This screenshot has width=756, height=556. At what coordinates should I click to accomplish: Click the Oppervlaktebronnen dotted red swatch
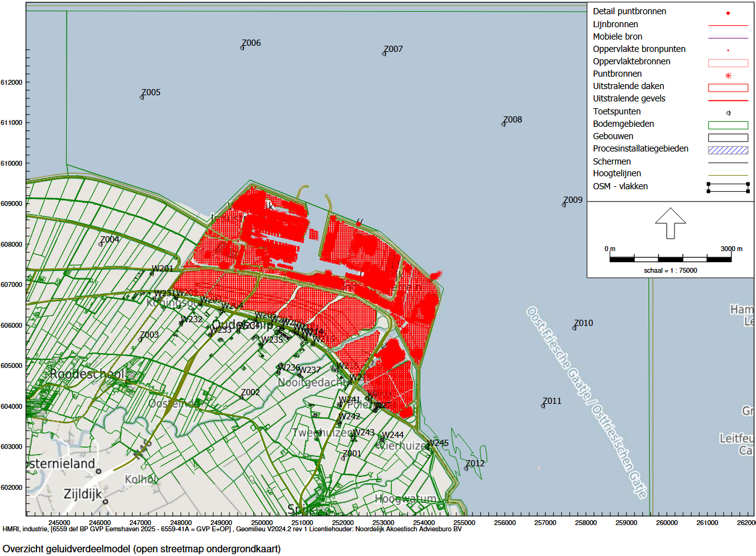coord(728,63)
